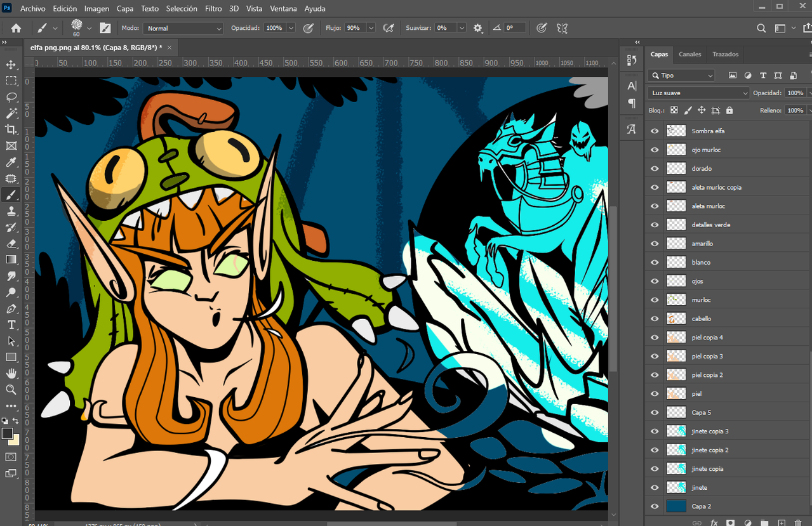Select the Crop tool
Viewport: 812px width, 526px height.
(11, 129)
